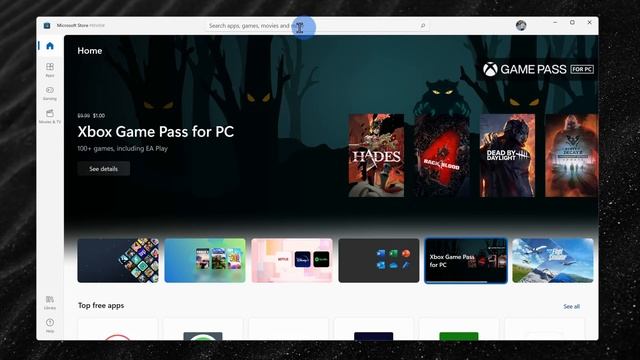The image size is (640, 360).
Task: Click the See details button
Action: click(104, 169)
